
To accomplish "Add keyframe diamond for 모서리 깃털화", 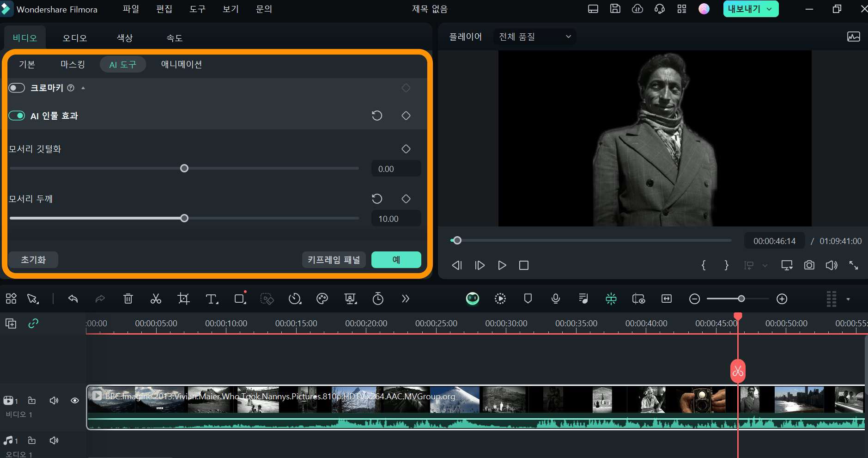I will (406, 149).
